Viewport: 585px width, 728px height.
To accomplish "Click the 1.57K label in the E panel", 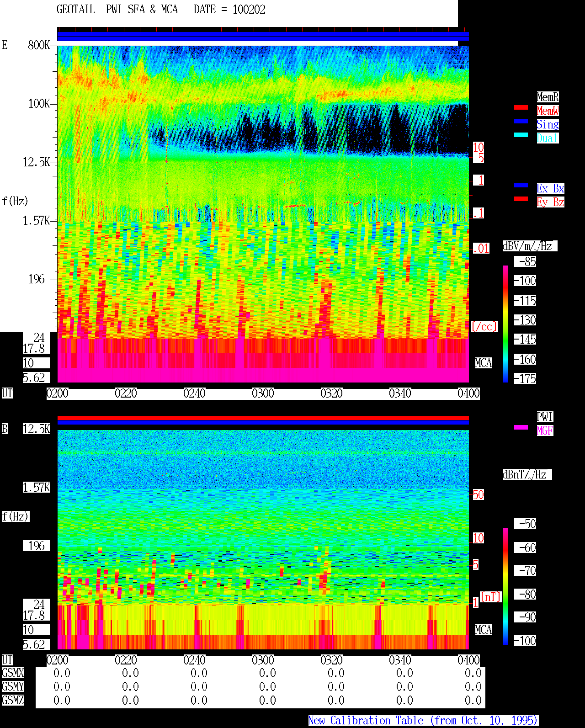I will [36, 220].
